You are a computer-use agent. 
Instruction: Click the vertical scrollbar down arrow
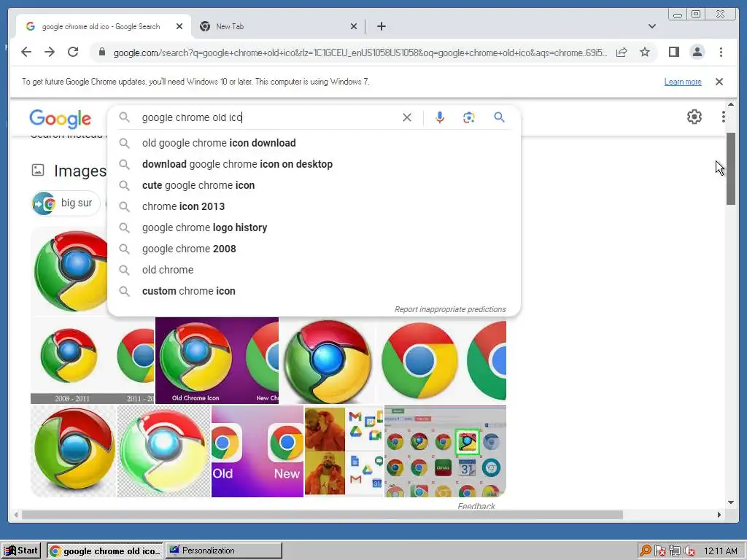coord(731,502)
